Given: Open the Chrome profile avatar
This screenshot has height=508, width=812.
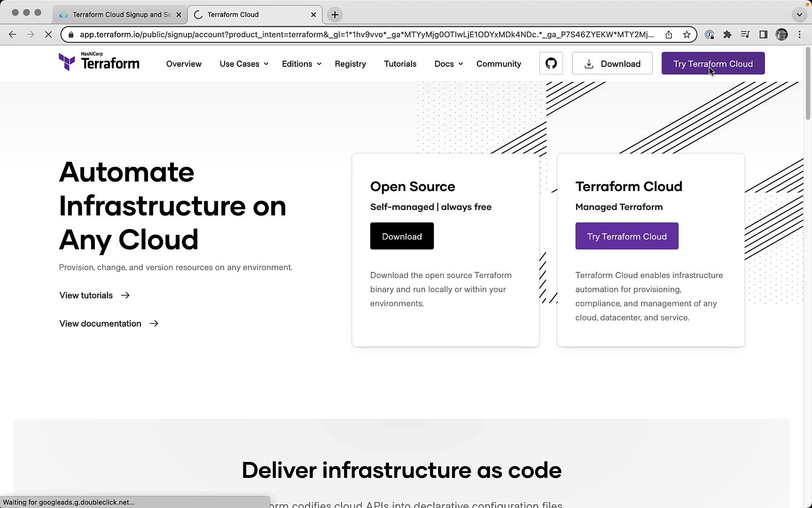Looking at the screenshot, I should tap(781, 34).
